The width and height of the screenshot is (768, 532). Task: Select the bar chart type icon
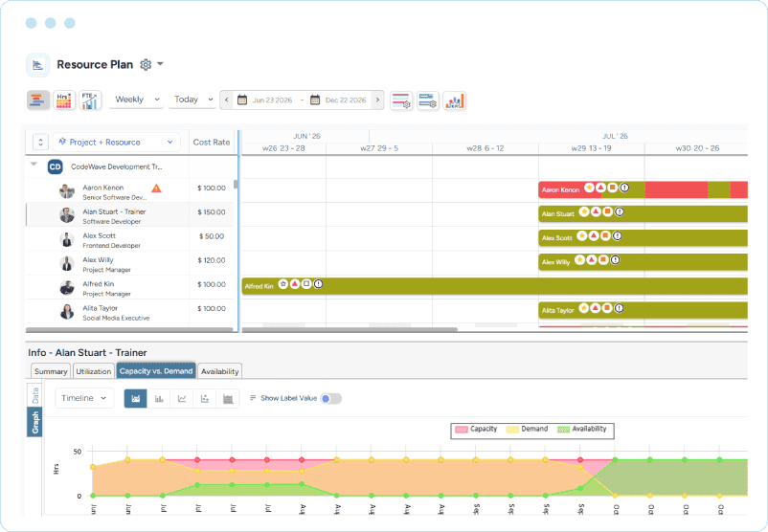pos(159,398)
